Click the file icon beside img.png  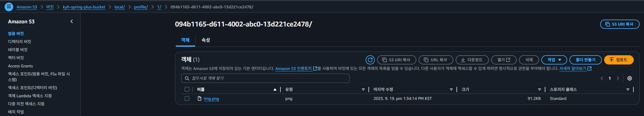point(200,98)
